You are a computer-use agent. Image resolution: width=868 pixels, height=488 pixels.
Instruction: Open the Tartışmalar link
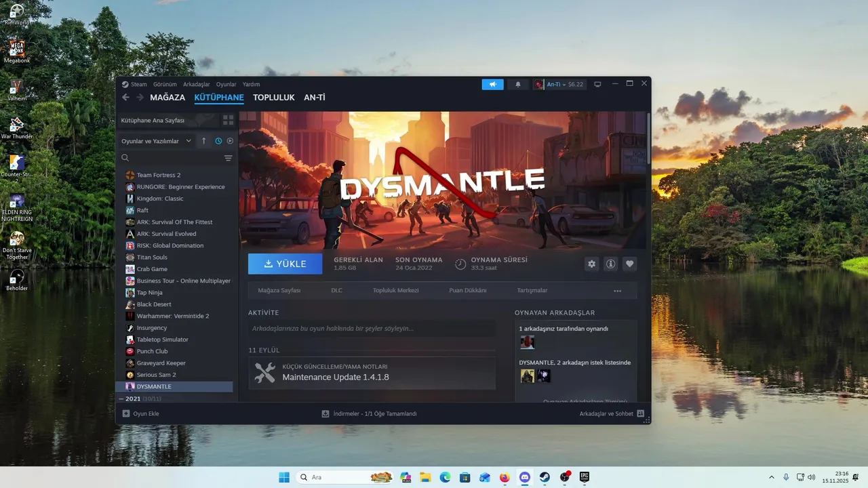tap(532, 291)
